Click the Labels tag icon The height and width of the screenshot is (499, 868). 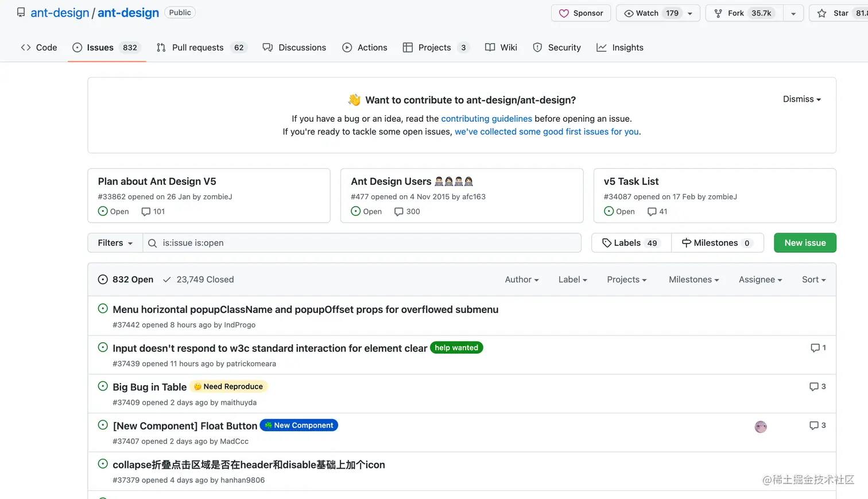click(607, 243)
